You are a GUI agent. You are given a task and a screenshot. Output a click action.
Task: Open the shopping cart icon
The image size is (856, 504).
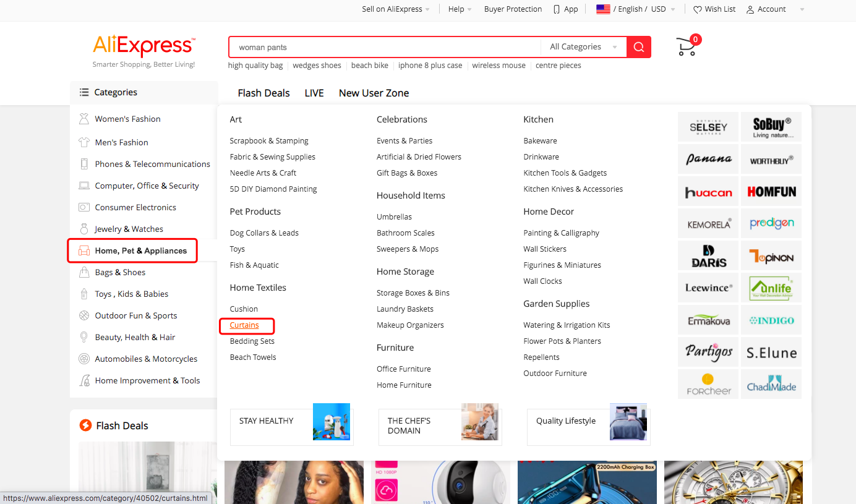[685, 46]
